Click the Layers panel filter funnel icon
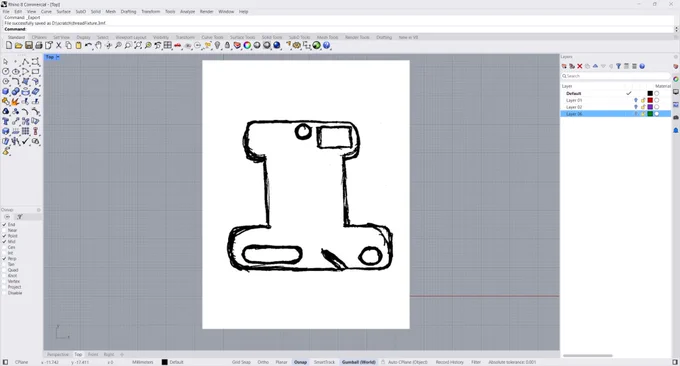Screen dimensions: 680x366 coord(619,66)
